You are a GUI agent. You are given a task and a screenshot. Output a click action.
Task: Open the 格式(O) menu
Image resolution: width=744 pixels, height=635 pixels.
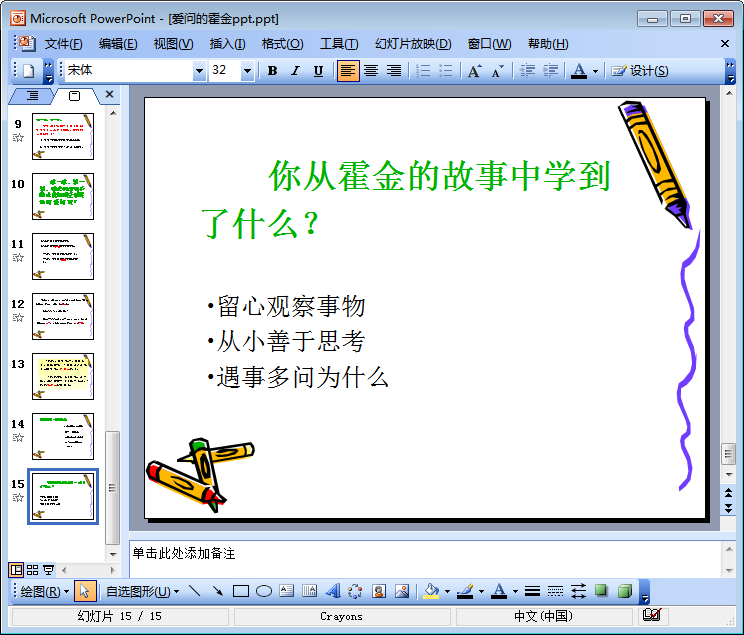tap(282, 44)
